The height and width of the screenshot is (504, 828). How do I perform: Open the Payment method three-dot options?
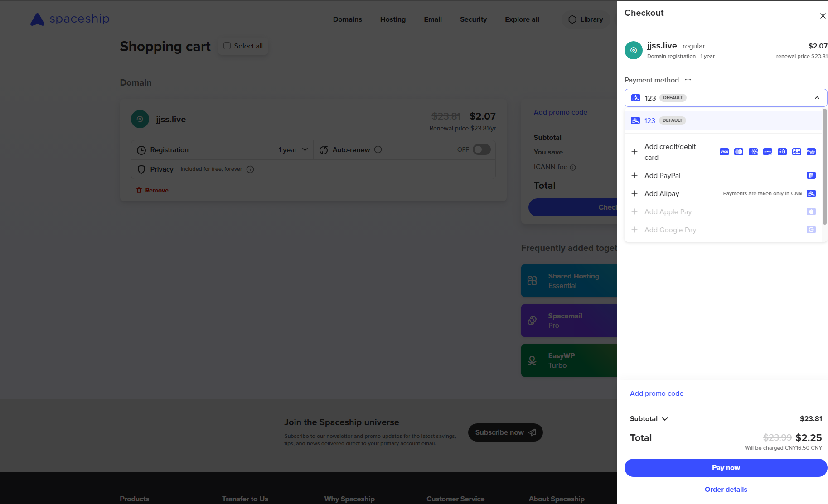tap(688, 80)
